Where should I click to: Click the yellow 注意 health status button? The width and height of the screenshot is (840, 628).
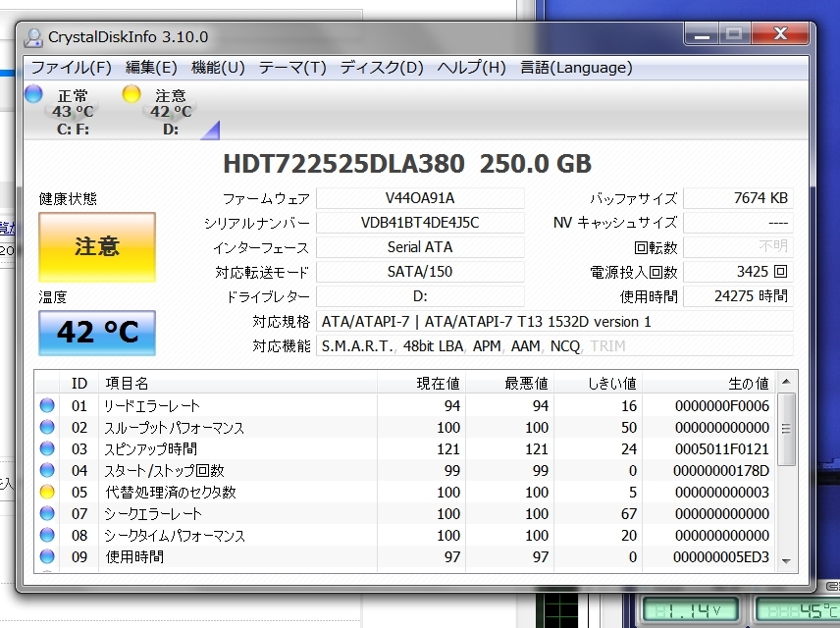point(97,246)
